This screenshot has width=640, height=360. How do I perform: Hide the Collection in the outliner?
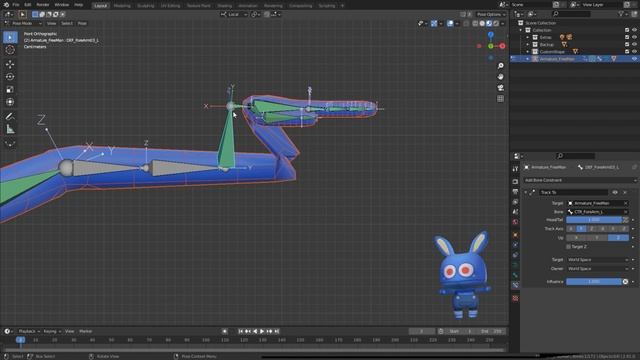[634, 30]
